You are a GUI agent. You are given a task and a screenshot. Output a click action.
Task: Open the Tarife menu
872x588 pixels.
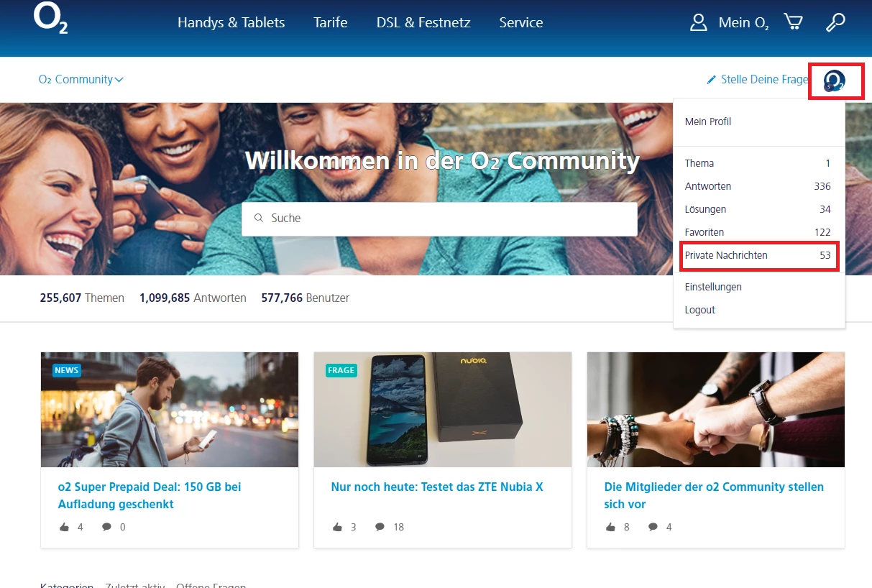tap(331, 22)
